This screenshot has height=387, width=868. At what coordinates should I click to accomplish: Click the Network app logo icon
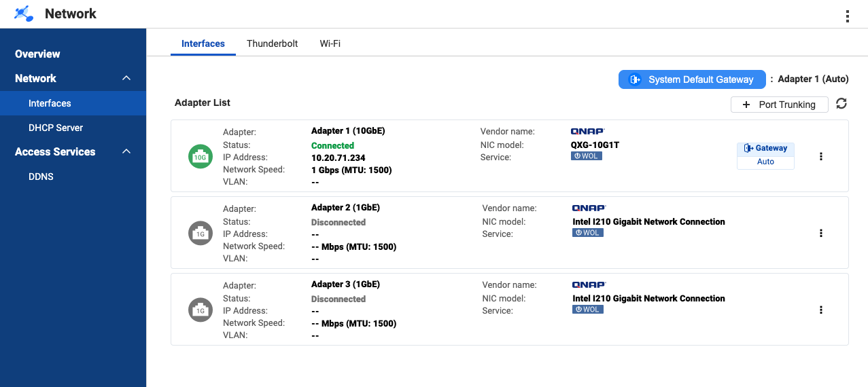(x=24, y=14)
